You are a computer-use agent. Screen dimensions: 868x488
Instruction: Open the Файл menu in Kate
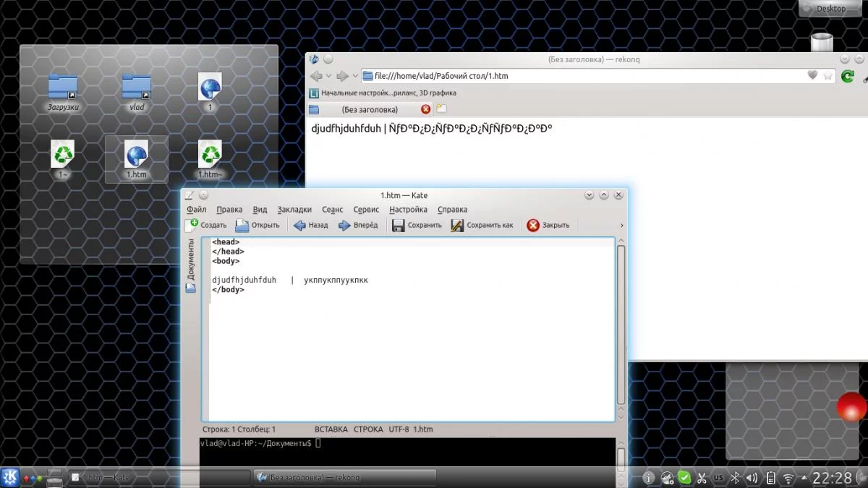[x=196, y=210]
